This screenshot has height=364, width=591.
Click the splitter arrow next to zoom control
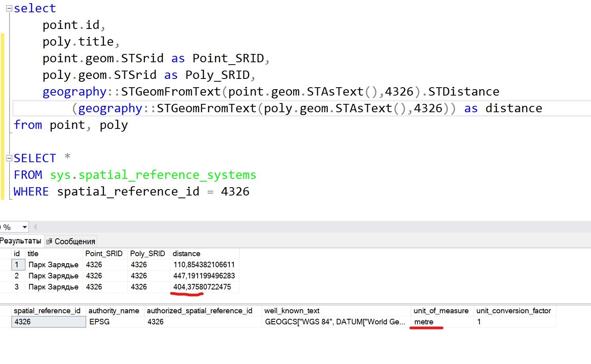(35, 226)
